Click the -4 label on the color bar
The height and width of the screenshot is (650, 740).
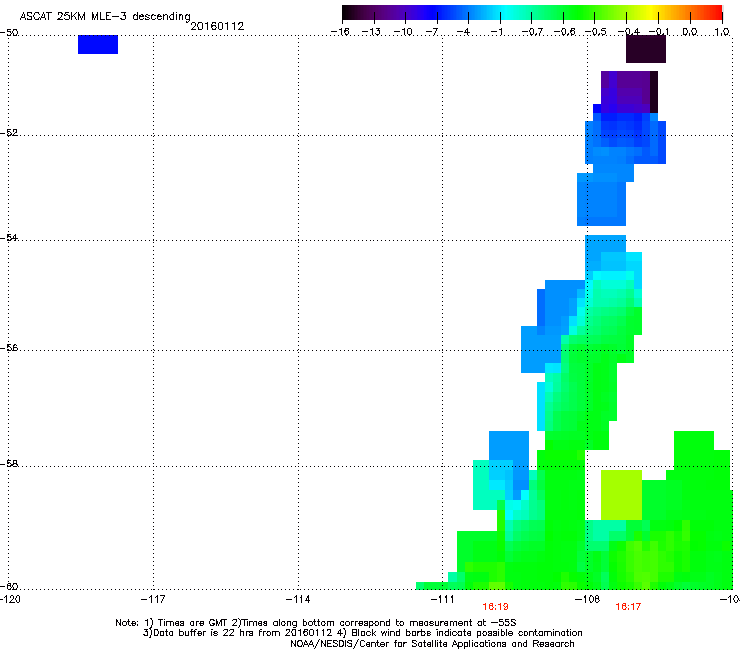click(x=463, y=32)
